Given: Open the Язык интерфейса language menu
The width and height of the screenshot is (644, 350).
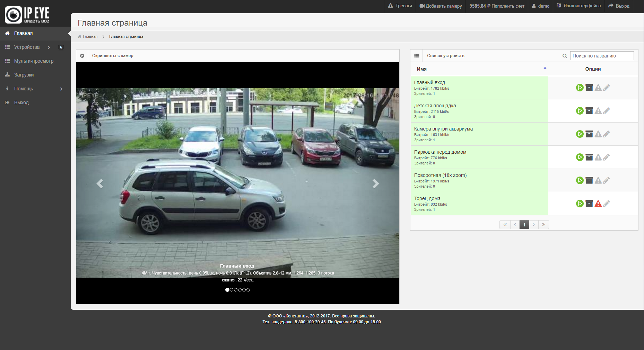Looking at the screenshot, I should (x=578, y=6).
